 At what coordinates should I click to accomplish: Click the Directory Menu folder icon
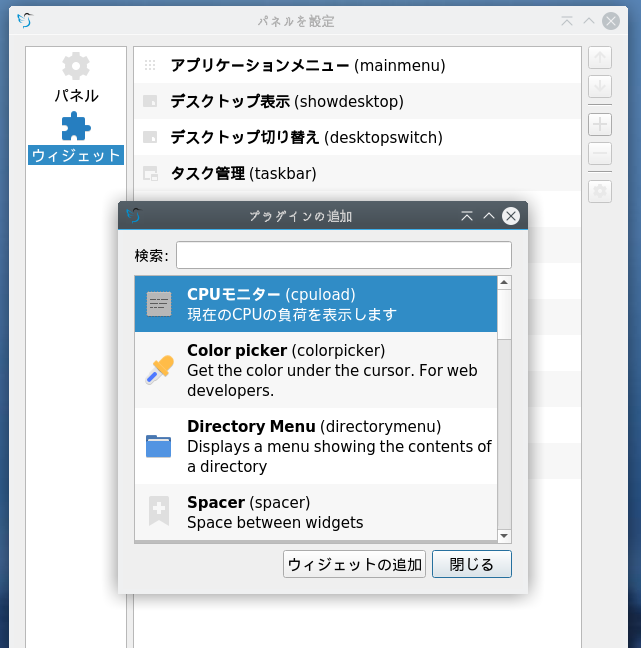[x=158, y=446]
